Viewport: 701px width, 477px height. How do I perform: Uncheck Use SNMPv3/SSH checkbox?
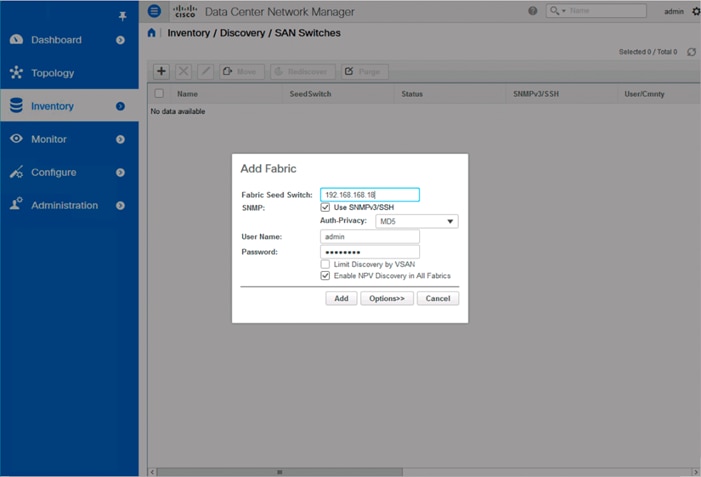point(325,207)
